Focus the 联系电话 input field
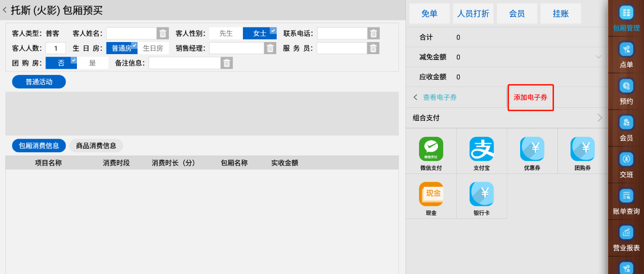Screen dimensions: 644x274 (x=342, y=33)
